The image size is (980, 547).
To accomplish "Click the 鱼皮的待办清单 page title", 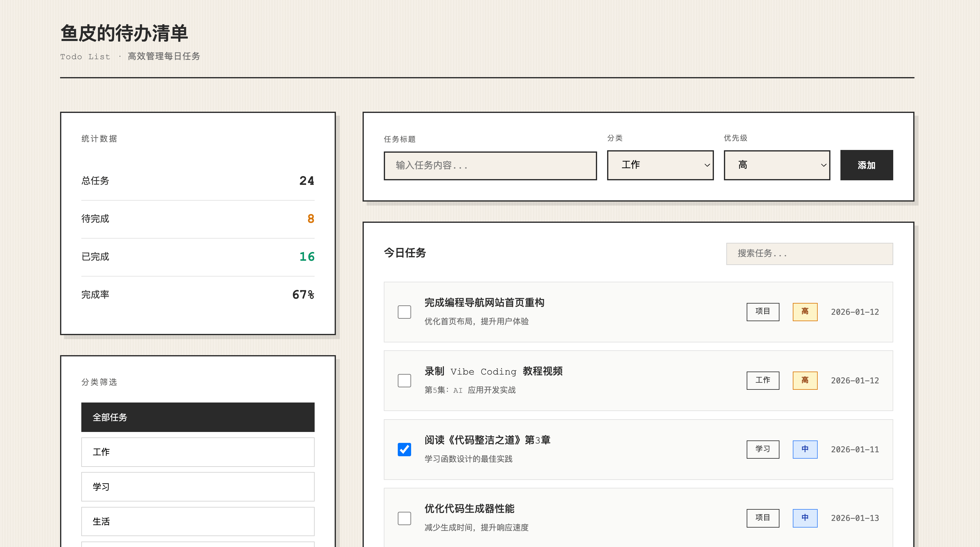I will pyautogui.click(x=124, y=33).
